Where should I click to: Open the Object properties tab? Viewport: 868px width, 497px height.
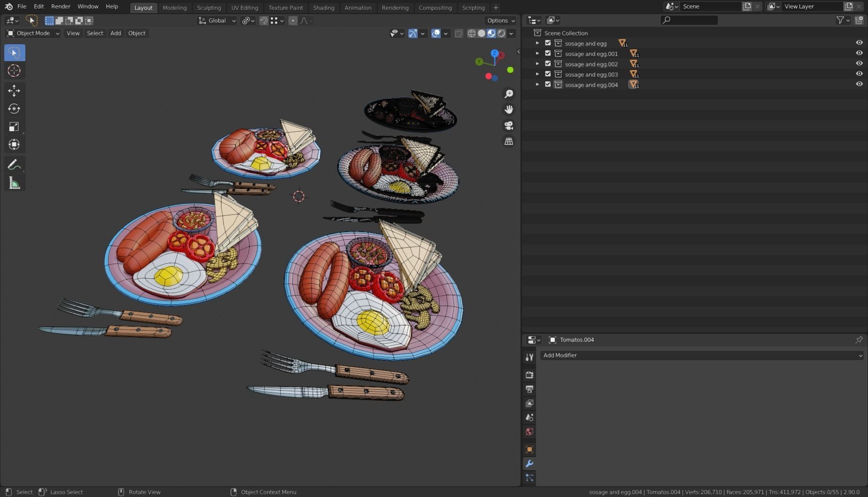pos(529,450)
